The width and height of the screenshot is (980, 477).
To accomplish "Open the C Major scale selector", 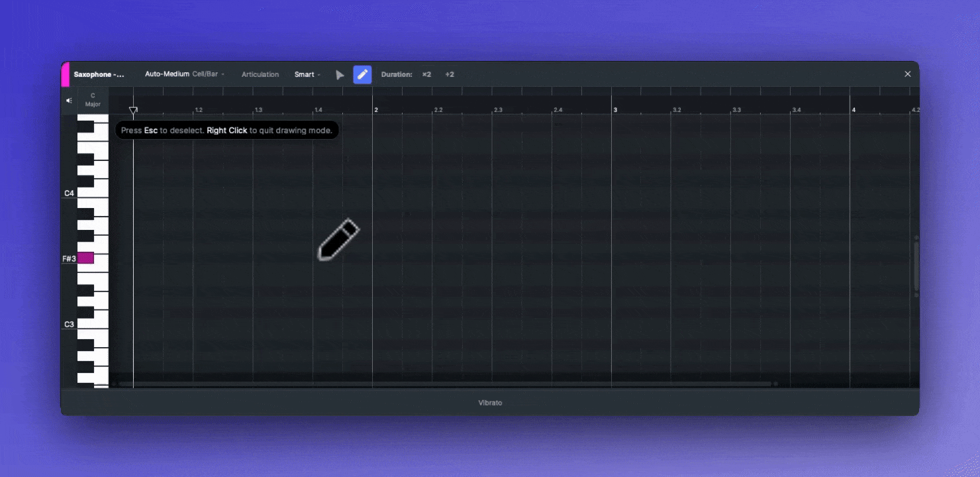I will 93,100.
